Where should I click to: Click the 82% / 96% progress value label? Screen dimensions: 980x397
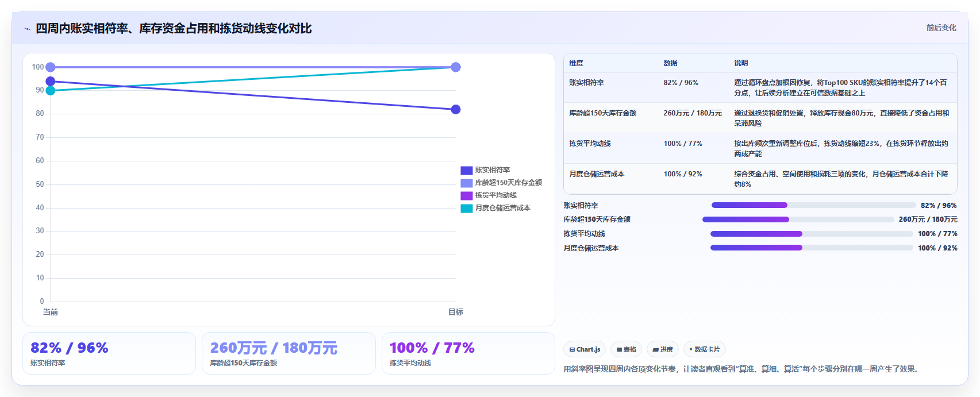939,206
